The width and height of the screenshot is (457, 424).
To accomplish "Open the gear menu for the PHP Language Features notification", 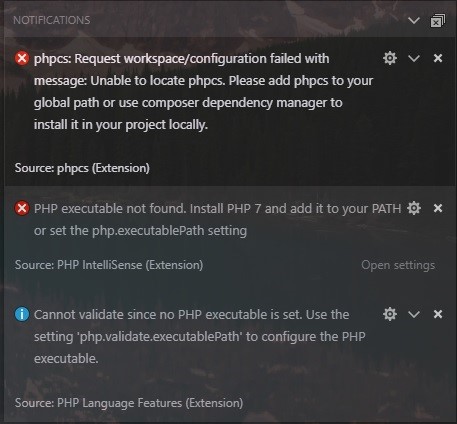I will 390,314.
